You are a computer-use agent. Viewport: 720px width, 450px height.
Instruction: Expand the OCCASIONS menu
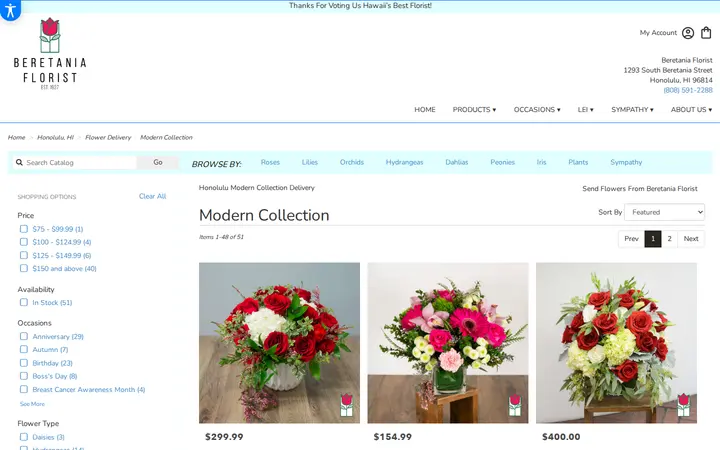[x=537, y=110]
